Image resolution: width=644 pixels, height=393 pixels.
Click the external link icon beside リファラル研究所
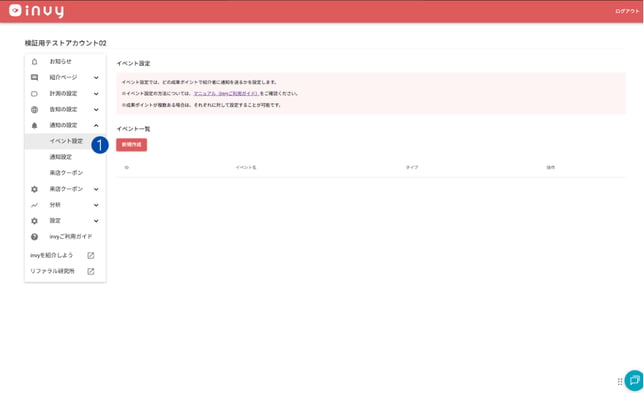91,271
